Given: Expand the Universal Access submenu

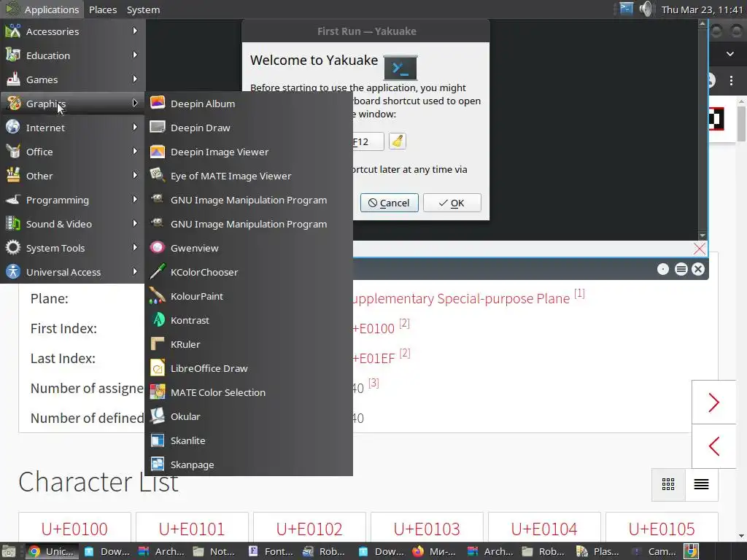Looking at the screenshot, I should pyautogui.click(x=72, y=272).
